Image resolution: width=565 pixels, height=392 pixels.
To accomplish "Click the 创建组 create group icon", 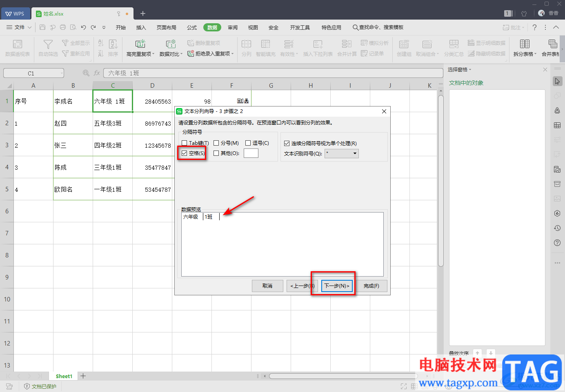I will (x=404, y=44).
